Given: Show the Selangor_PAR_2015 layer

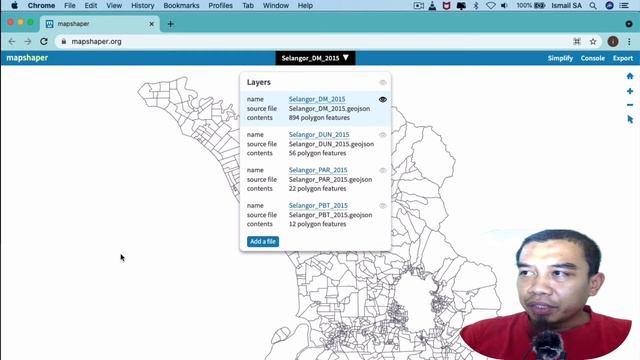Looking at the screenshot, I should (x=382, y=171).
